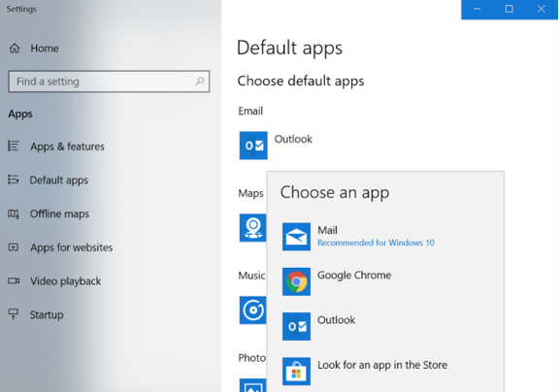The height and width of the screenshot is (392, 559).
Task: Click the Photo viewer app icon
Action: point(252,385)
